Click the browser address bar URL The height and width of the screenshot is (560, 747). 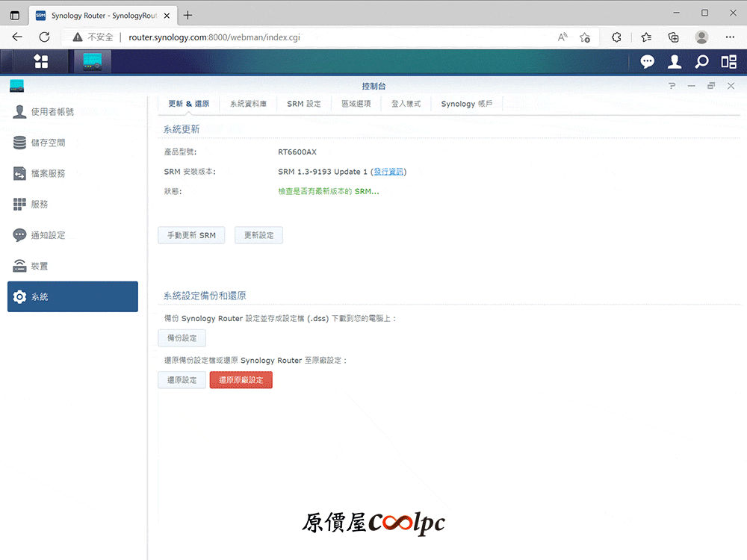point(214,37)
